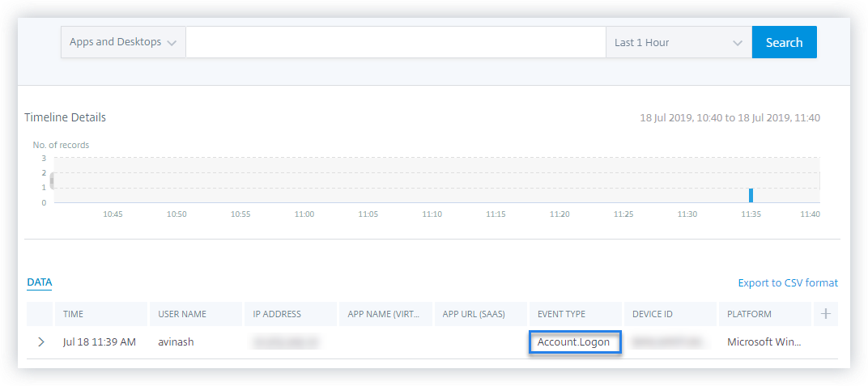Click the Timeline Details heading
This screenshot has width=868, height=386.
pyautogui.click(x=66, y=117)
